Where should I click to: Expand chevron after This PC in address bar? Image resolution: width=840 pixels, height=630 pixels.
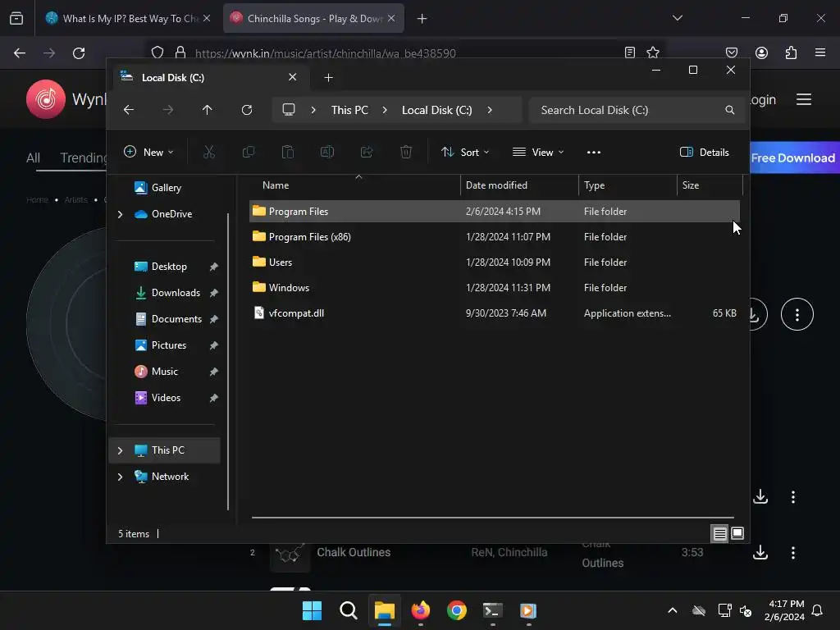click(385, 110)
